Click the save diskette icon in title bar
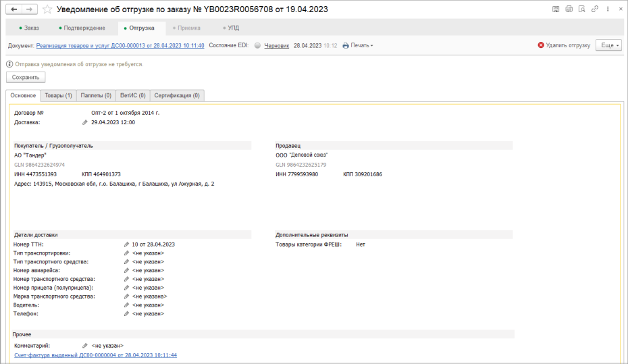Viewport: 628px width, 364px height. tap(556, 9)
